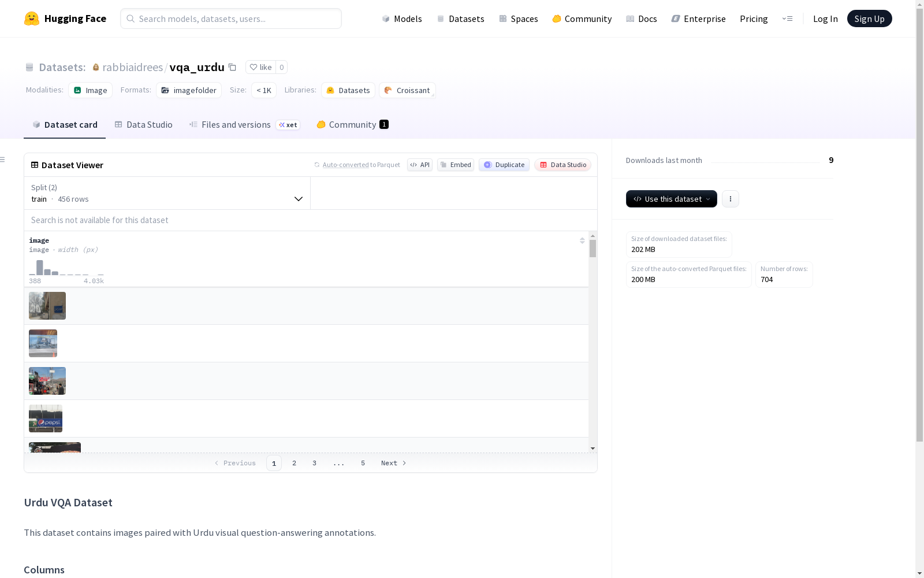The image size is (924, 578).
Task: Open Data Studio from viewer header
Action: 563,165
